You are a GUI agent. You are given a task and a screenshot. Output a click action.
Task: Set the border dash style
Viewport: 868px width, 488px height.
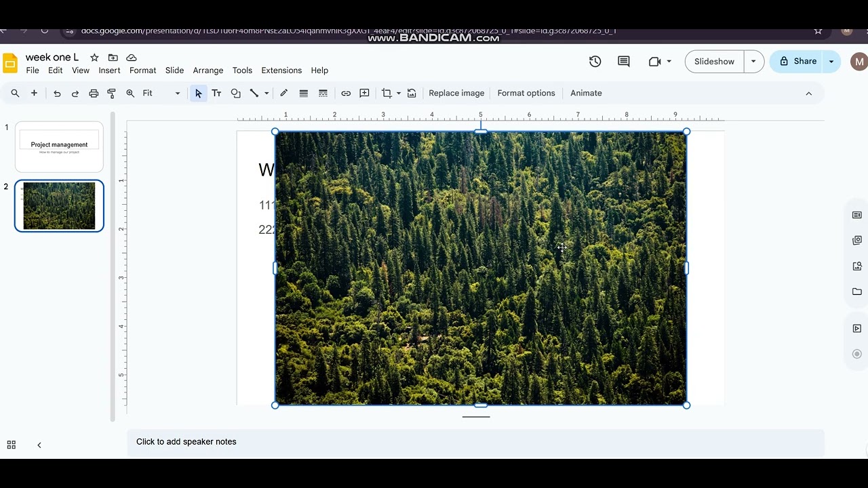click(323, 94)
